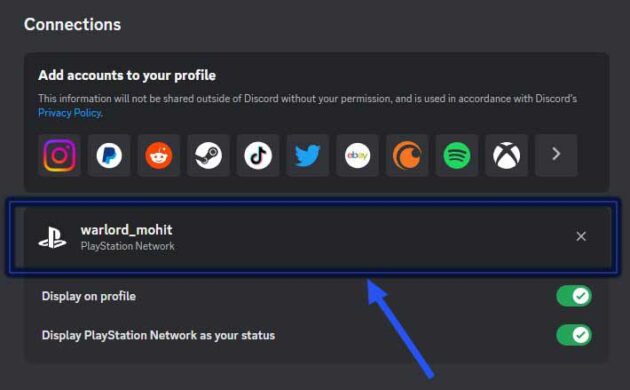This screenshot has height=390, width=630.
Task: Remove the warlord_mohit PlayStation connection
Action: (x=581, y=237)
